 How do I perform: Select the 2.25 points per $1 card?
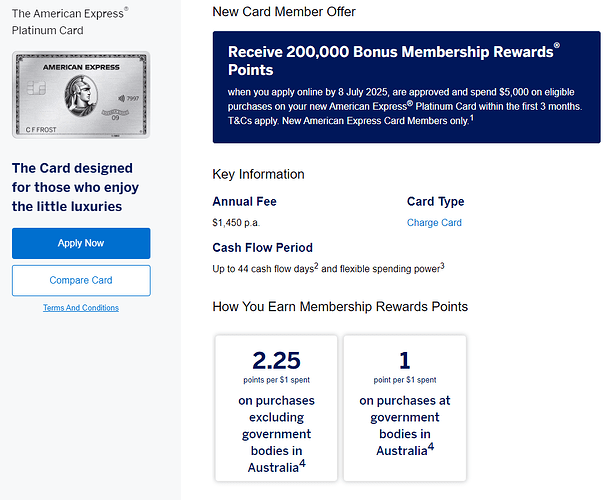click(276, 408)
